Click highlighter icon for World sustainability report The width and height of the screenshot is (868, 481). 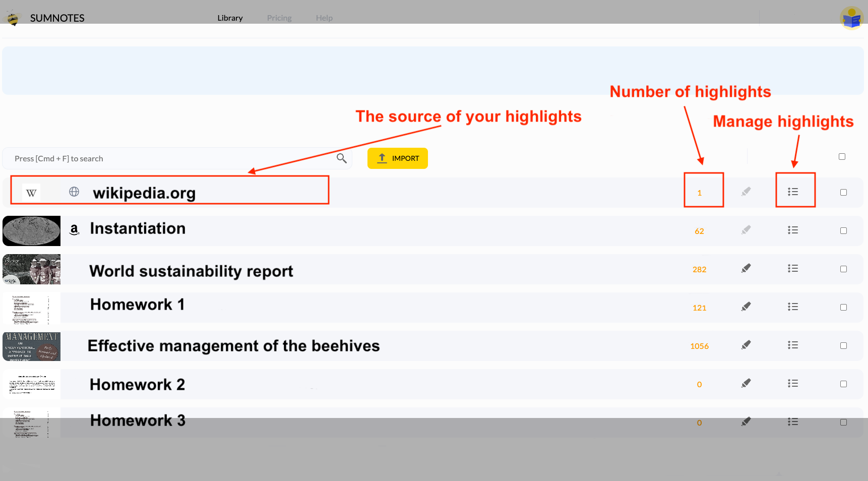tap(746, 268)
